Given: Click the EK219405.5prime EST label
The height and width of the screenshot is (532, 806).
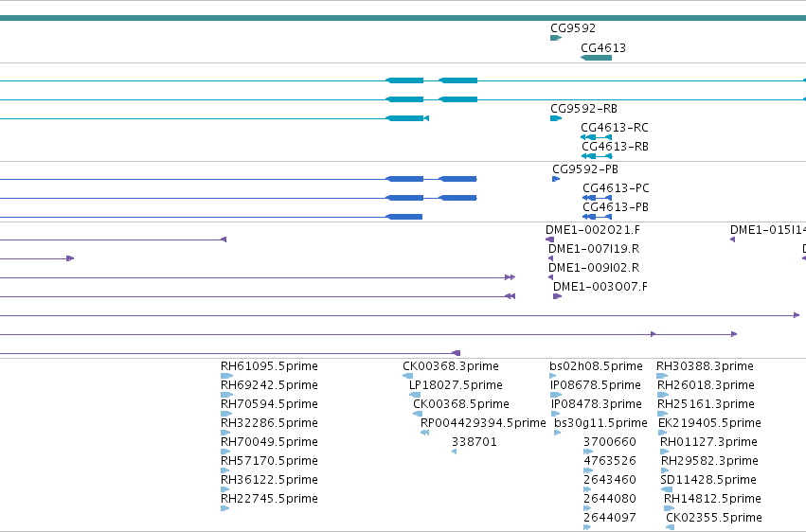Looking at the screenshot, I should [x=709, y=424].
